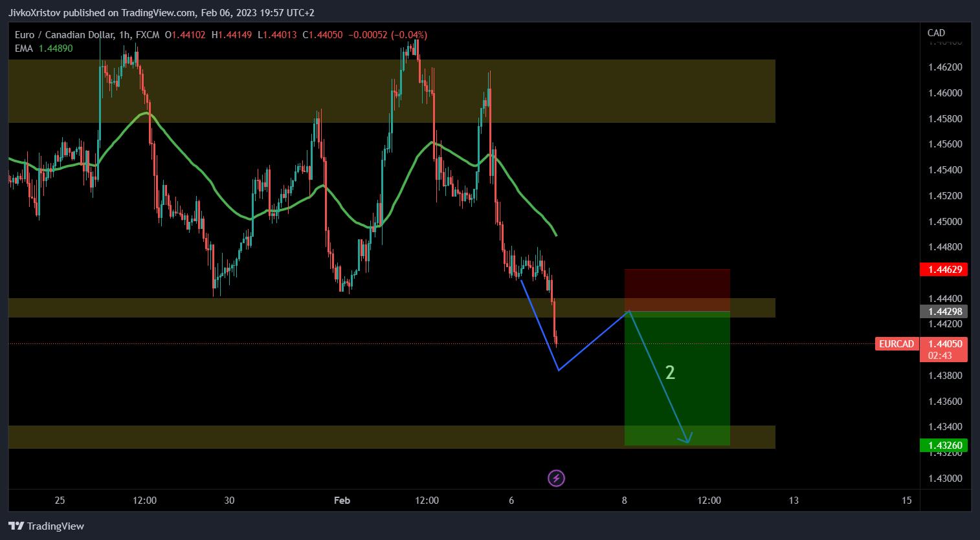Click the low price value L1.44013
980x540 pixels.
pyautogui.click(x=277, y=35)
